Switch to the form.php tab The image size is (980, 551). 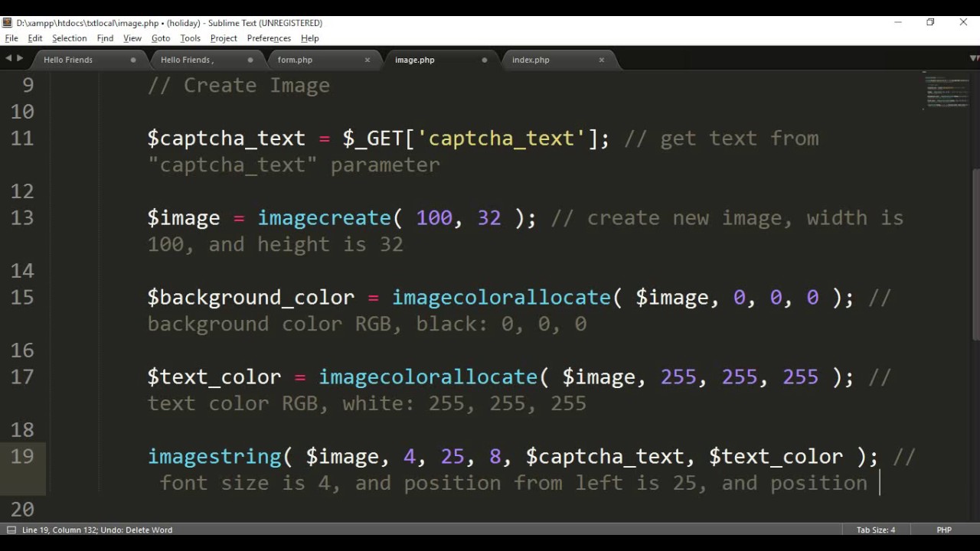(295, 60)
